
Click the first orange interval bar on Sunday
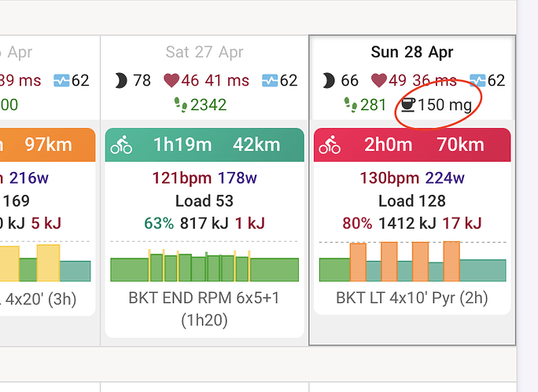pyautogui.click(x=358, y=262)
